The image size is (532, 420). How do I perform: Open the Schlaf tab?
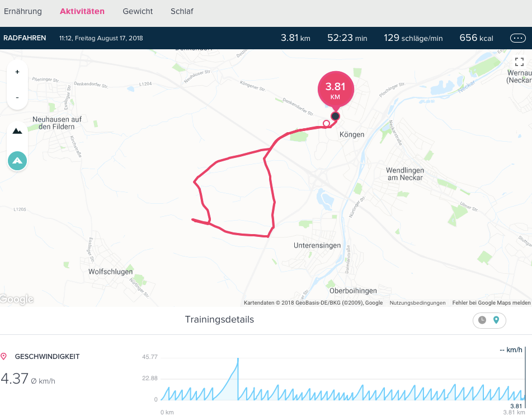coord(182,11)
